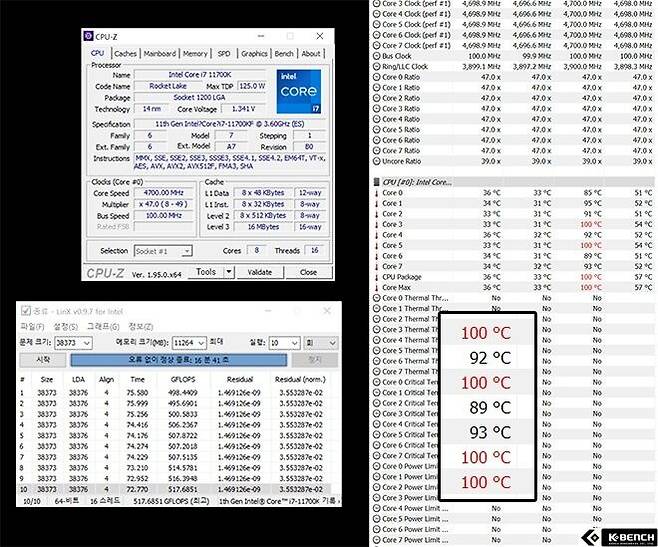
Task: Switch to the Graphics tab in CPU-Z
Action: pos(254,54)
